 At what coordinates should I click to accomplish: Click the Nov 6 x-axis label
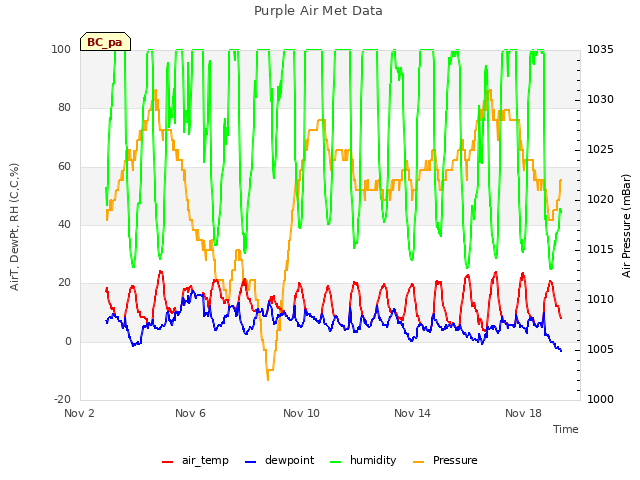tap(190, 413)
